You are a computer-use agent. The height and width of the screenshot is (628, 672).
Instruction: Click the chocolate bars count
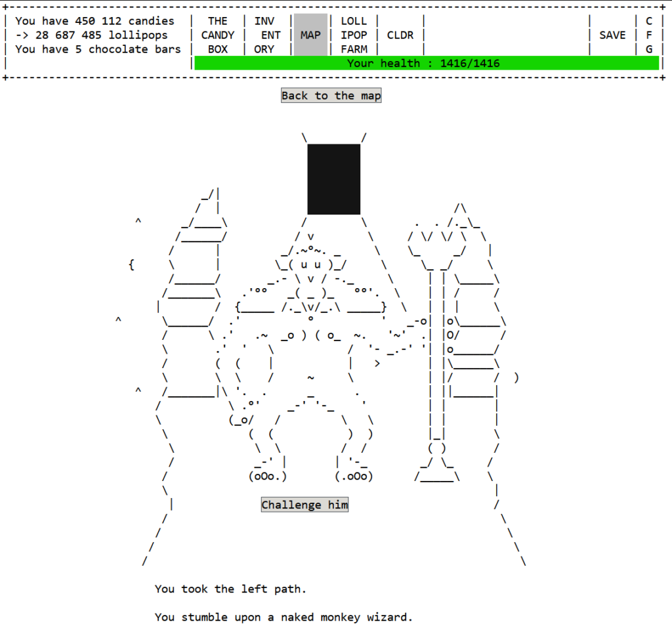tap(98, 49)
